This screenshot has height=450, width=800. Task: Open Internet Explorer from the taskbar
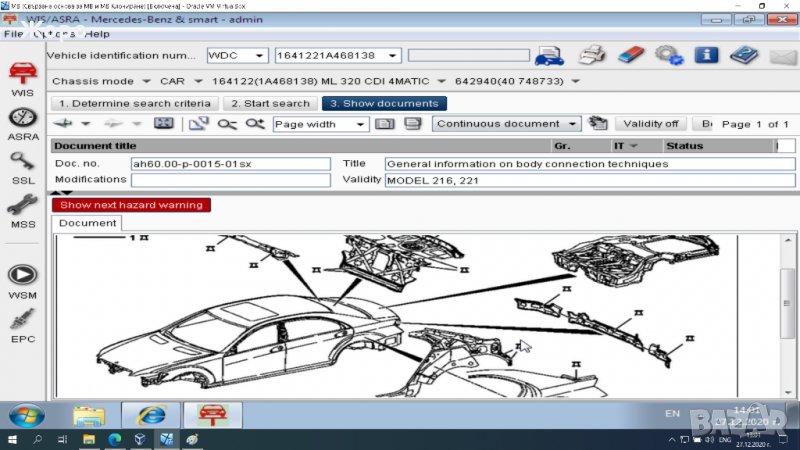point(150,414)
